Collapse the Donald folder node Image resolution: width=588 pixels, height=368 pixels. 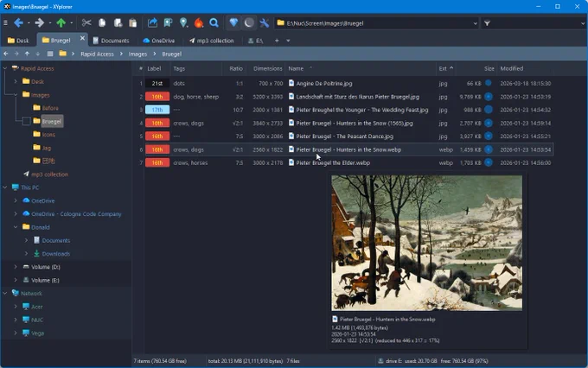pos(16,227)
